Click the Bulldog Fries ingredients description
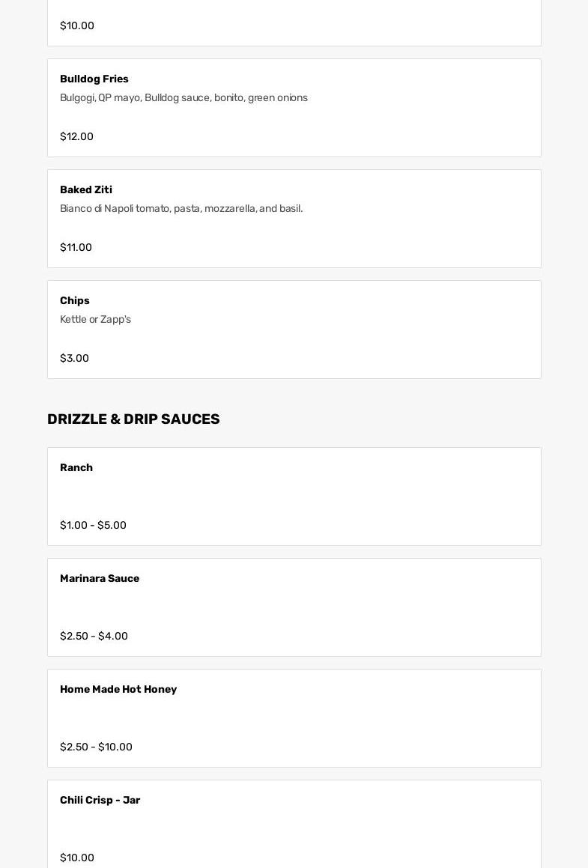This screenshot has height=868, width=588. click(184, 97)
